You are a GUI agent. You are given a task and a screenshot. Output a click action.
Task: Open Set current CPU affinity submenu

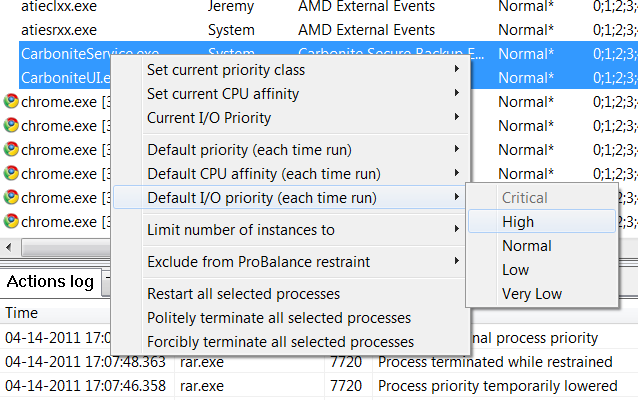point(291,94)
